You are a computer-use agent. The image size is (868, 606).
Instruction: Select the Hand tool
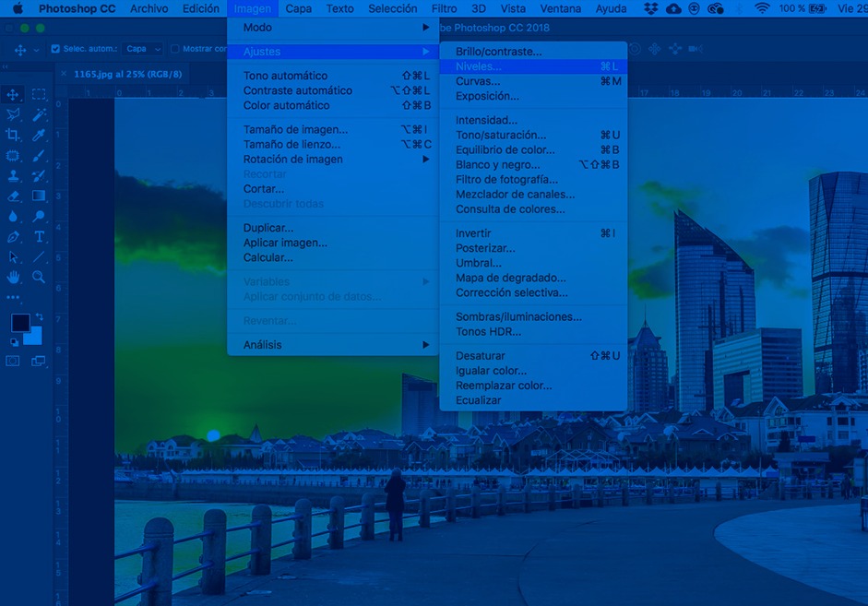tap(13, 278)
